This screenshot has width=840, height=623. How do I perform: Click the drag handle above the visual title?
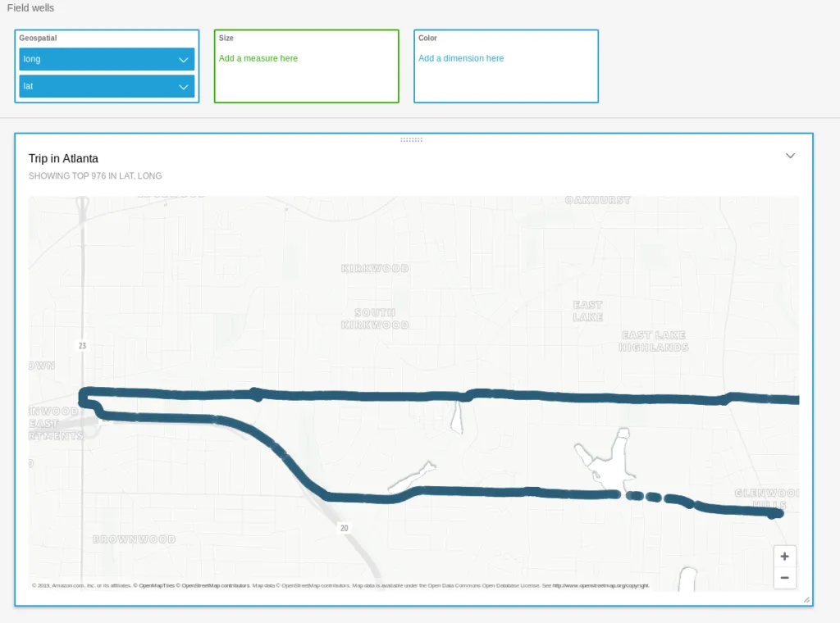(411, 139)
